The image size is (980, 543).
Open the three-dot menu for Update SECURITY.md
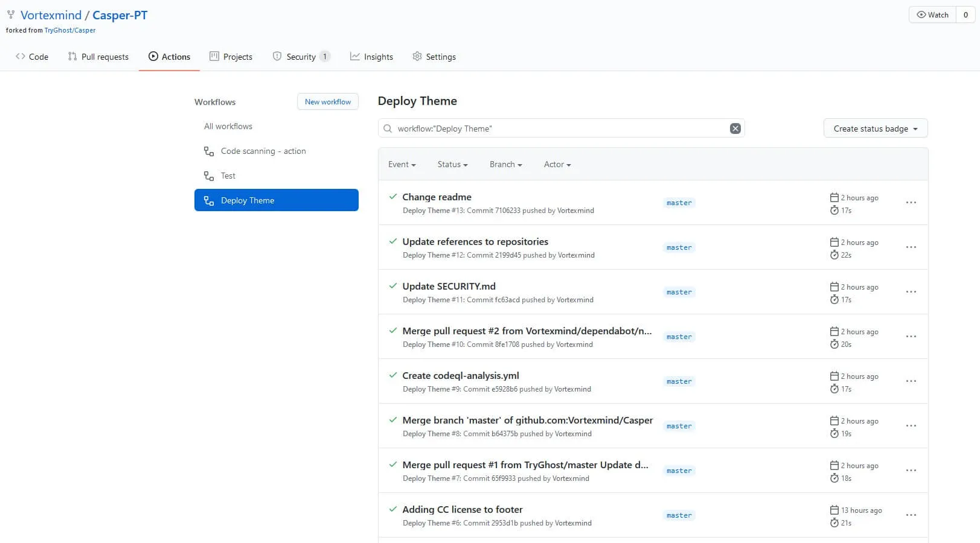[x=911, y=292]
